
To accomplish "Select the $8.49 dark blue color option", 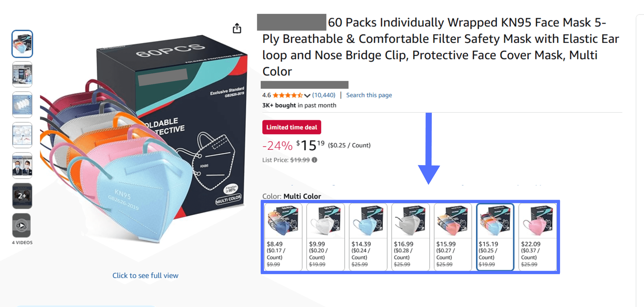I will coord(283,237).
